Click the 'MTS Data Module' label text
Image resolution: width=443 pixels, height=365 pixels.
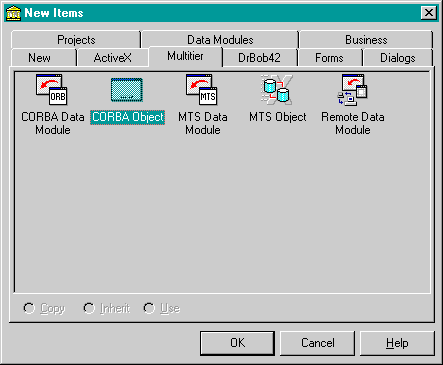pyautogui.click(x=203, y=123)
